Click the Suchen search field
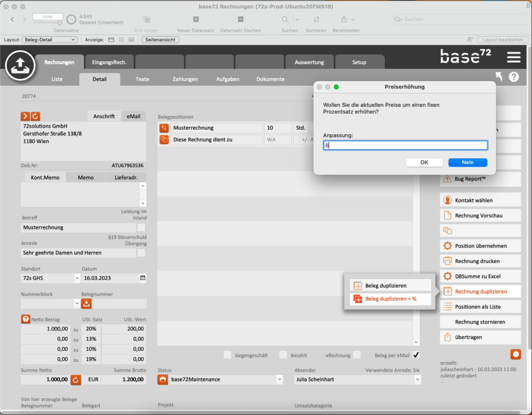The width and height of the screenshot is (532, 415). [x=461, y=19]
